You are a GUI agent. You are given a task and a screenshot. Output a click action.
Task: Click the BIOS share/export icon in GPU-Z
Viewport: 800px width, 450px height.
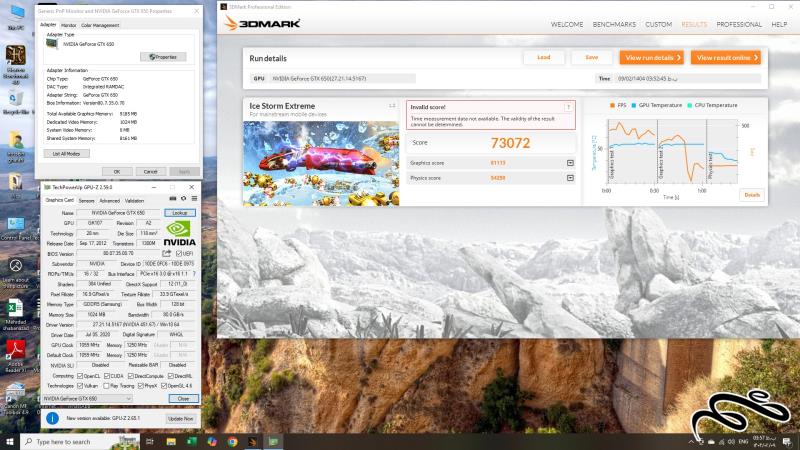tap(166, 254)
